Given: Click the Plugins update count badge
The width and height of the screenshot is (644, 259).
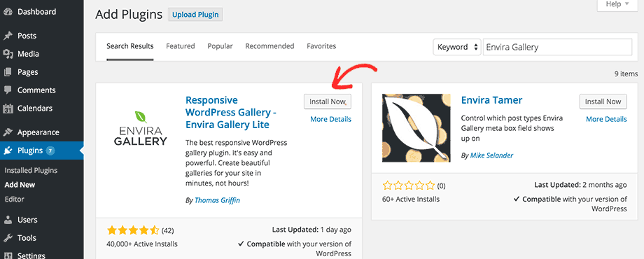Looking at the screenshot, I should 50,150.
